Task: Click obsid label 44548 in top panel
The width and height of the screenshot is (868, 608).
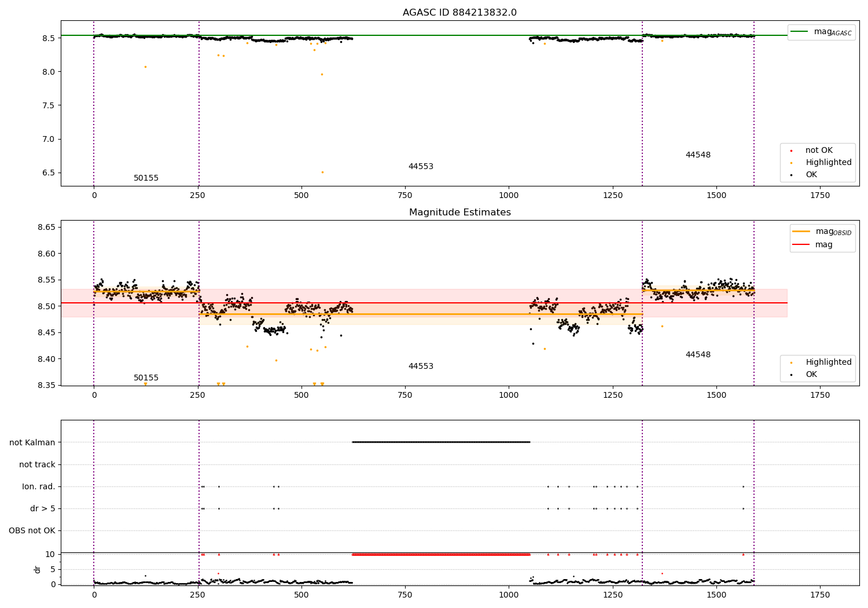Action: pos(698,155)
